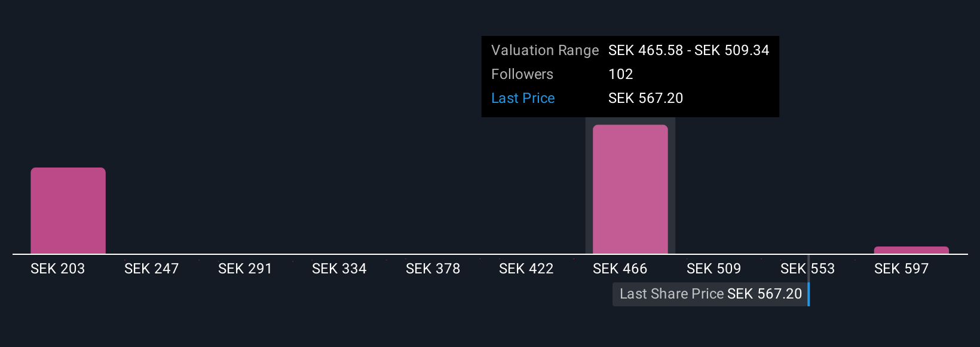Click the SEK 465.58 - SEK 509.34 range value
Viewport: 980px width, 347px height.
pyautogui.click(x=688, y=50)
